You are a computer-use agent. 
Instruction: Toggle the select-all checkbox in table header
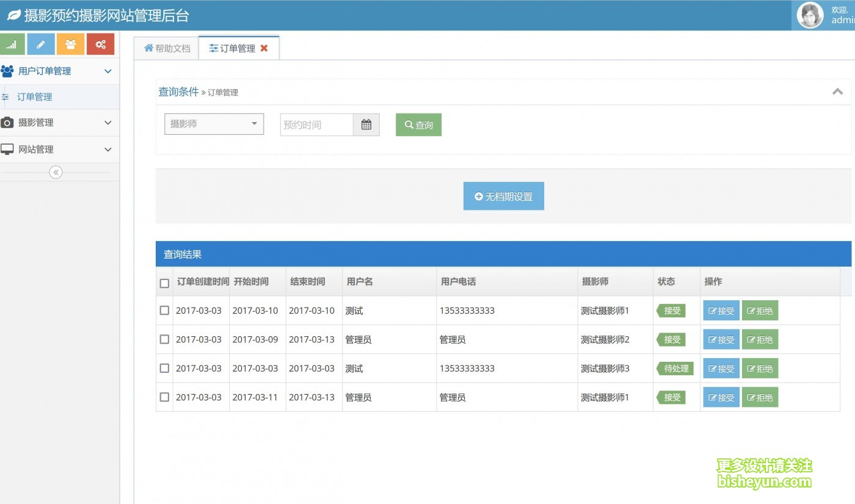tap(164, 283)
